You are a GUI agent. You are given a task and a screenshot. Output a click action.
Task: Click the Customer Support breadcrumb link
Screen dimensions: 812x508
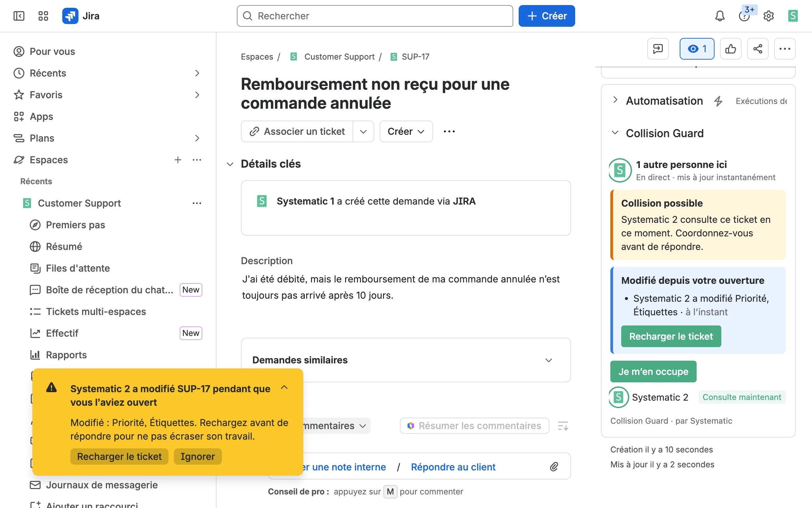(x=339, y=57)
